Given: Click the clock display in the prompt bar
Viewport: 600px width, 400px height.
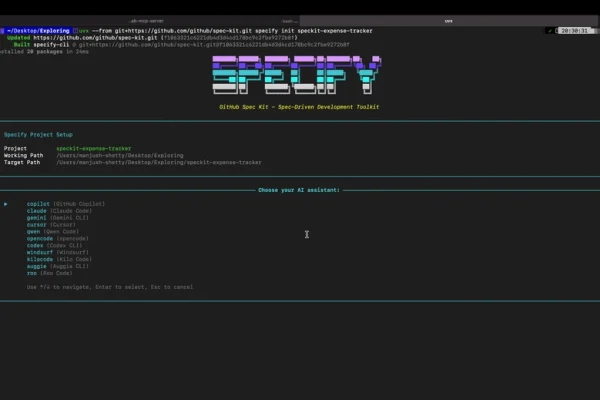Looking at the screenshot, I should [574, 31].
